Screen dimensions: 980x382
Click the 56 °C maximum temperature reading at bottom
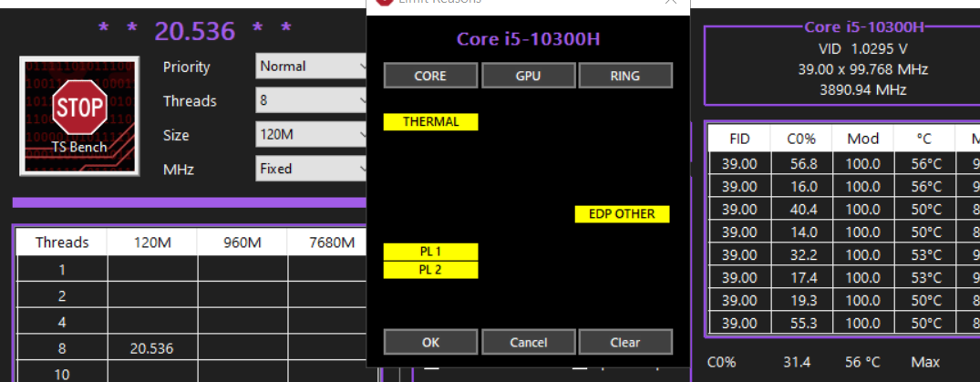click(862, 362)
